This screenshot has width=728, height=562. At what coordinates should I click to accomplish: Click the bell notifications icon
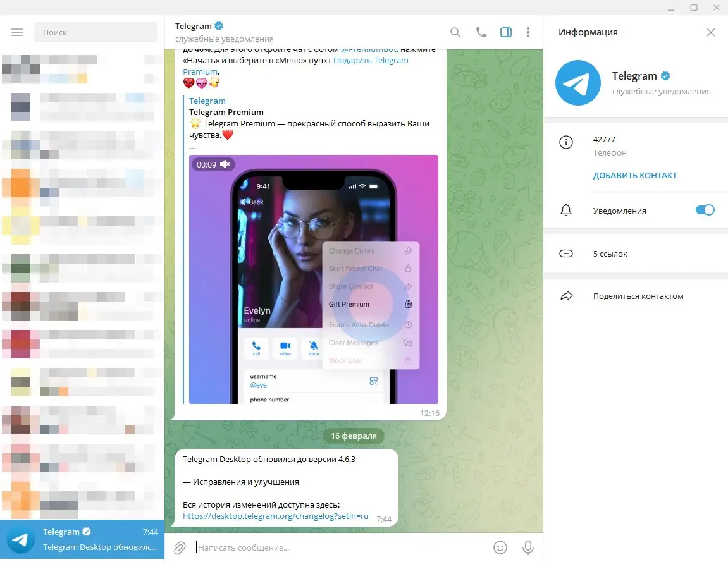point(566,211)
